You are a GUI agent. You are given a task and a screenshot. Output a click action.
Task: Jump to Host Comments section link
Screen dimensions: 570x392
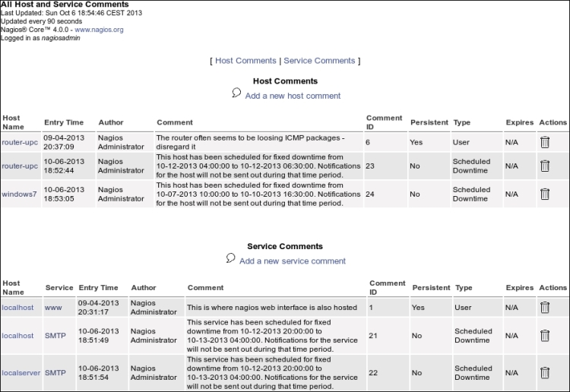click(x=245, y=61)
